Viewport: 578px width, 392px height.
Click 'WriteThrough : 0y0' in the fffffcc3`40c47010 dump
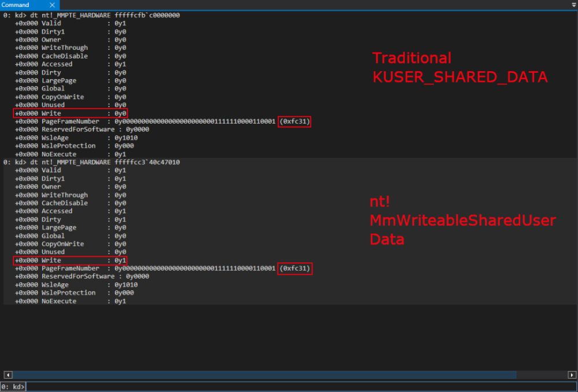click(71, 195)
